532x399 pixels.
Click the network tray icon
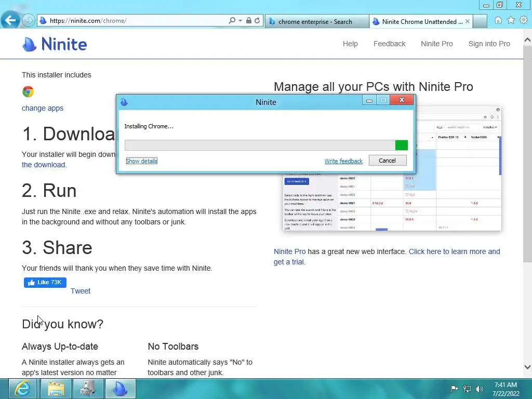467,389
